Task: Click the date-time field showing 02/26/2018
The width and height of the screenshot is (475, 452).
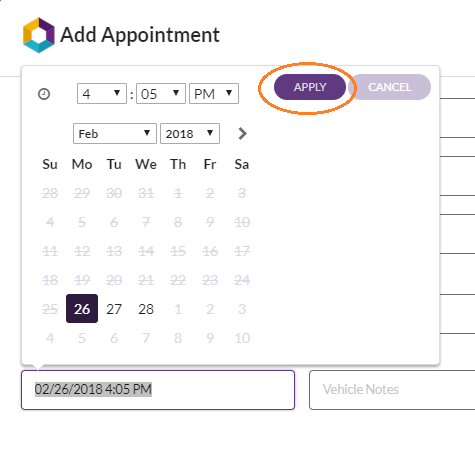Action: point(158,390)
